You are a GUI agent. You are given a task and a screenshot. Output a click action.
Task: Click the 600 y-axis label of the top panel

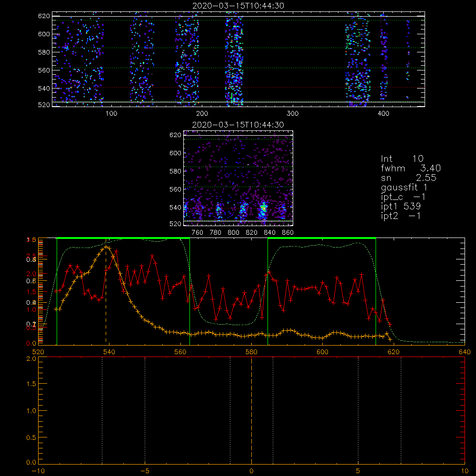[x=44, y=34]
